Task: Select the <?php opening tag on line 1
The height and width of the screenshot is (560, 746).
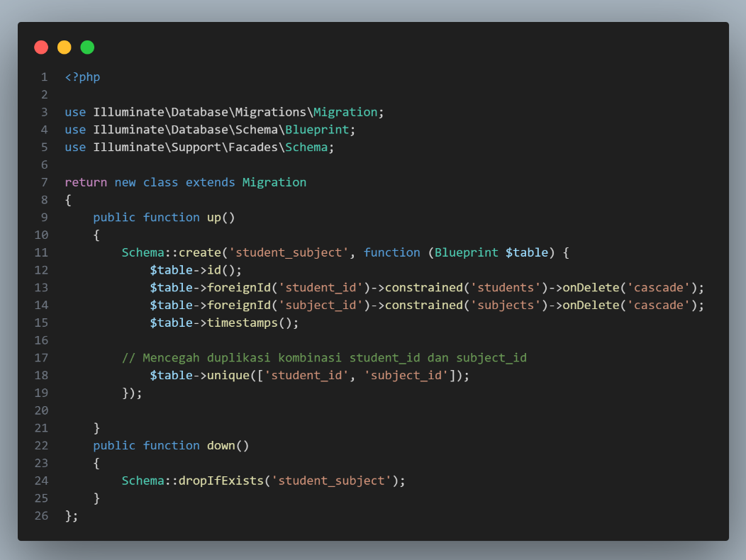Action: (82, 77)
